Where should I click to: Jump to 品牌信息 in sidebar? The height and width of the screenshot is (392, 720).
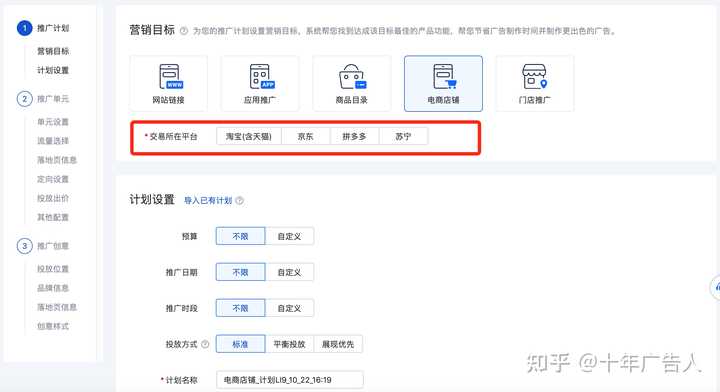53,288
